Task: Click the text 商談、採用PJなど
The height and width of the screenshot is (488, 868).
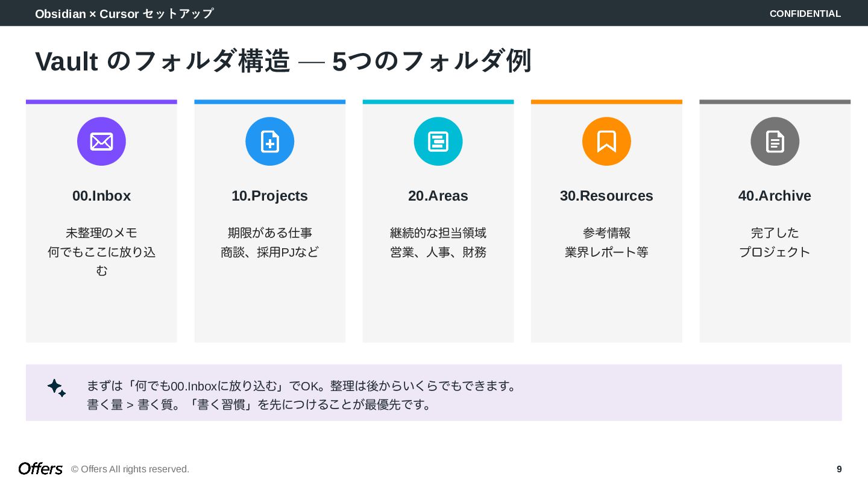Action: coord(269,252)
